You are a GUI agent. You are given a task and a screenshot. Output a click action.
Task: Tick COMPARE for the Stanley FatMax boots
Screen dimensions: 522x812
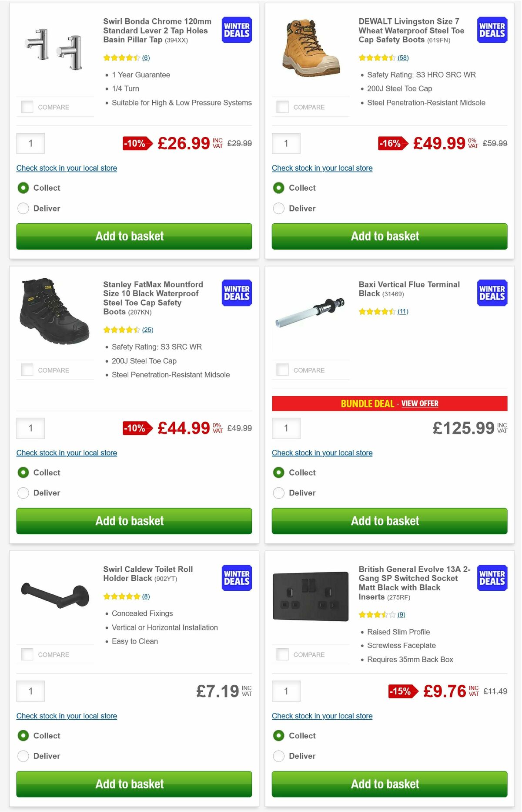[27, 369]
